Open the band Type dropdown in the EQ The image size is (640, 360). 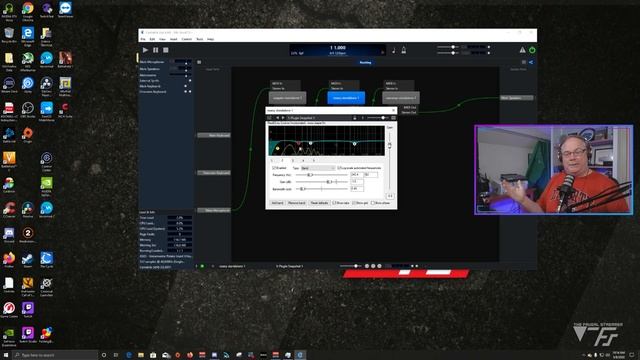(318, 168)
